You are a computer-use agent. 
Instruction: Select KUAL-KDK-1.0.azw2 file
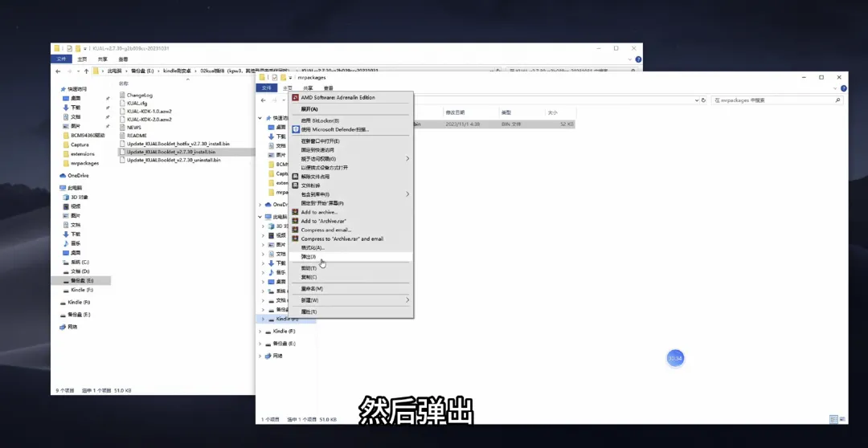[x=149, y=111]
